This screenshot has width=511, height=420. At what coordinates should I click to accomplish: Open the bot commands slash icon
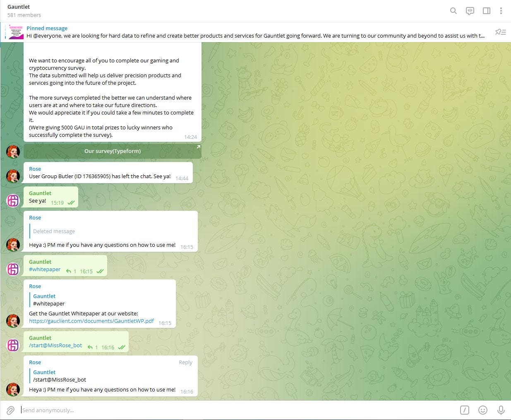point(465,410)
